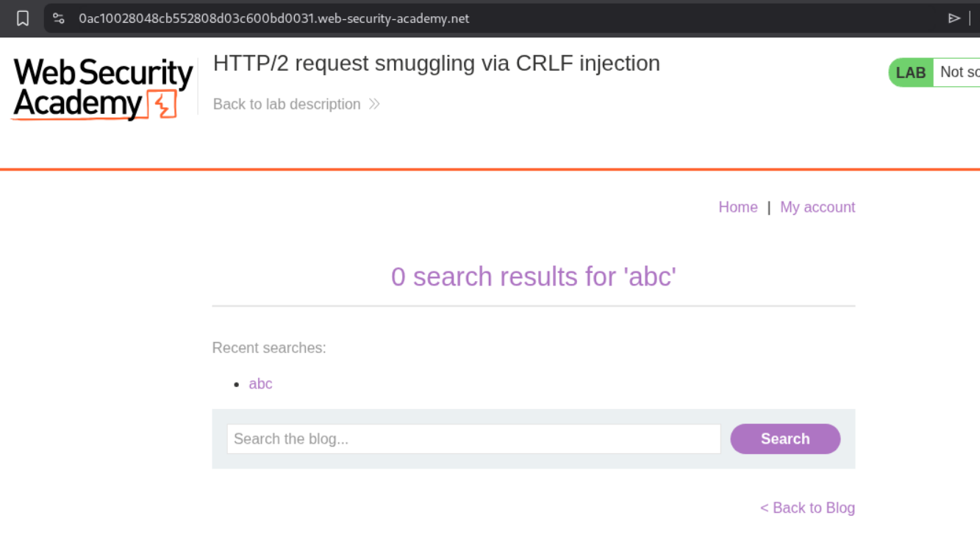The height and width of the screenshot is (551, 980).
Task: Click the recent search 'abc' link
Action: [x=260, y=384]
